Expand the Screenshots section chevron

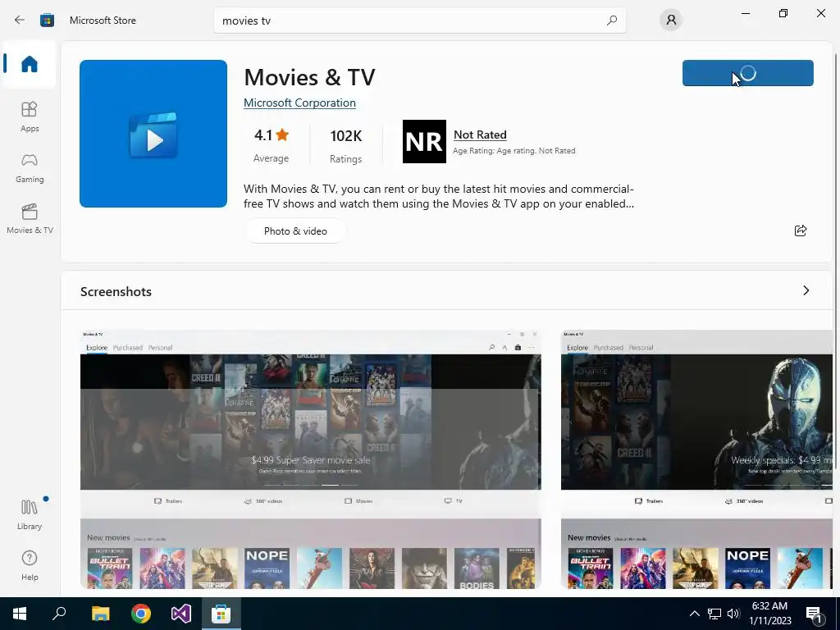click(x=806, y=290)
